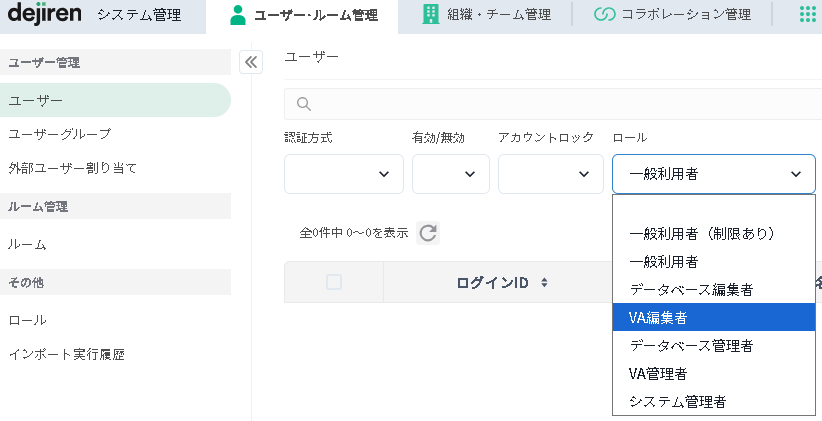
Task: Select VA編集者 from role list
Action: coord(713,317)
